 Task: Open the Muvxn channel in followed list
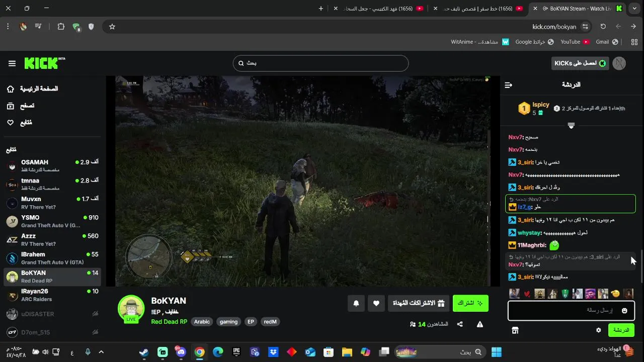pyautogui.click(x=52, y=203)
